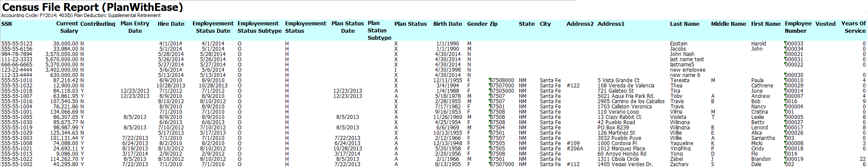Click the Accounting Cycle FY2014 subtitle line

point(81,15)
